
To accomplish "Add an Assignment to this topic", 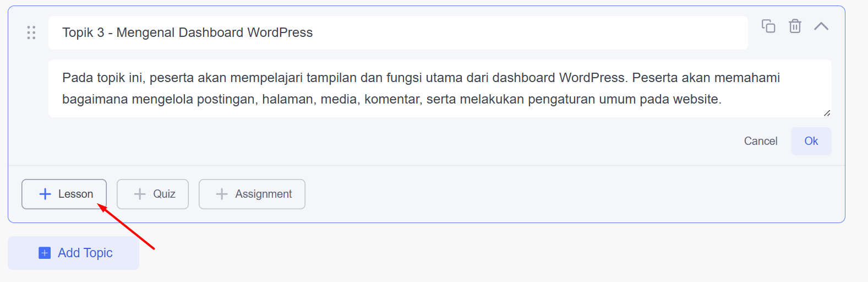I will point(252,194).
